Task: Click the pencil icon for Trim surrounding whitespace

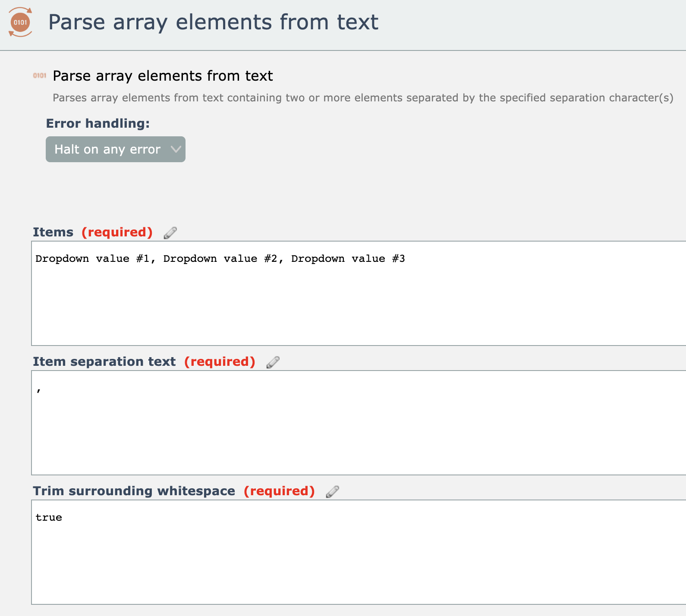Action: (x=332, y=491)
